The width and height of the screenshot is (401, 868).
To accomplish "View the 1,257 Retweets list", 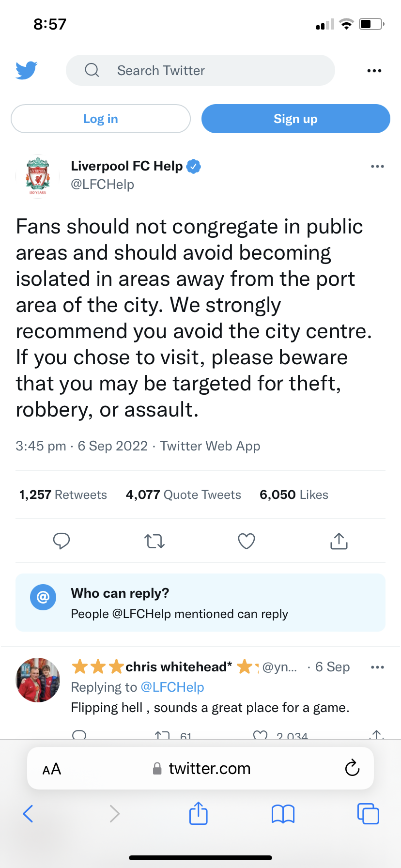I will tap(63, 495).
